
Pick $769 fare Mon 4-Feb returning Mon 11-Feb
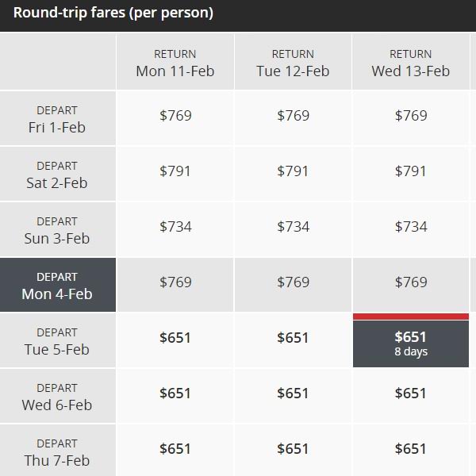[x=175, y=285]
